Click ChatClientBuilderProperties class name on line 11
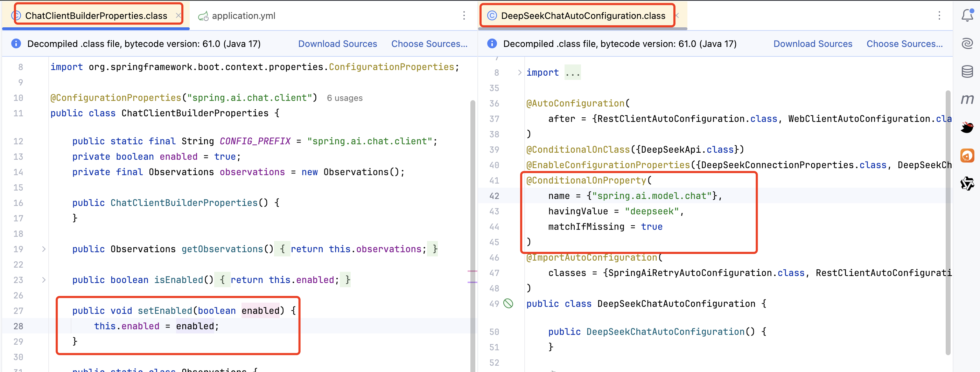980x372 pixels. pyautogui.click(x=195, y=113)
